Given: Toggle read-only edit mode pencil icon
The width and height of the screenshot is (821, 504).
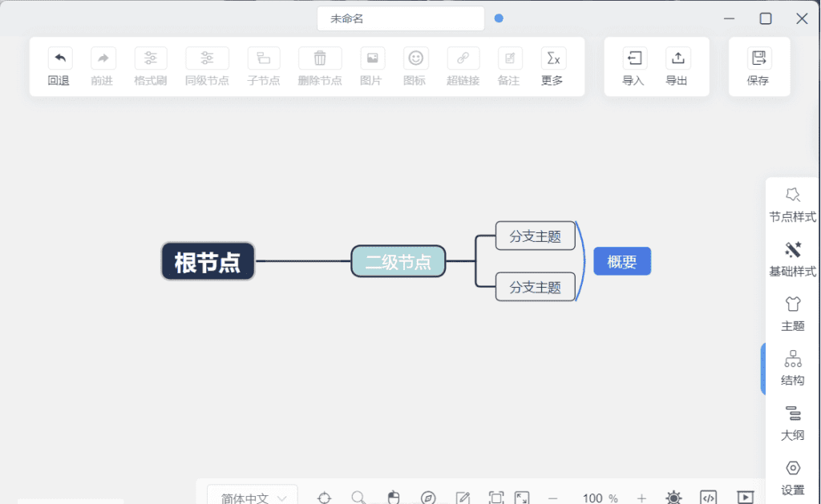Looking at the screenshot, I should tap(463, 498).
